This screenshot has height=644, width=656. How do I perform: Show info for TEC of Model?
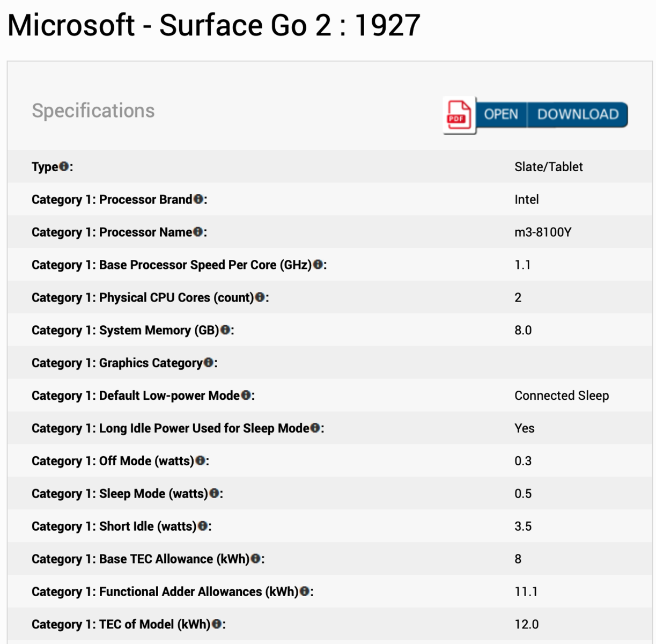217,625
